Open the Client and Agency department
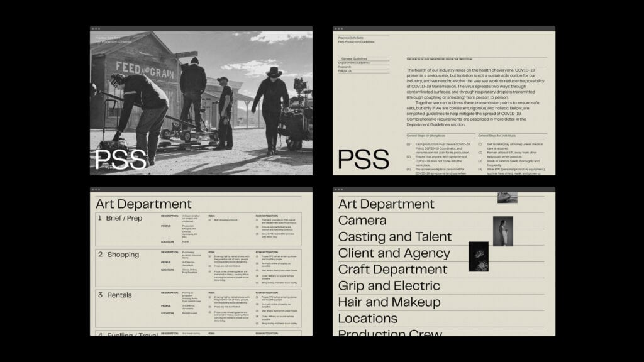This screenshot has width=644, height=362. (x=394, y=253)
